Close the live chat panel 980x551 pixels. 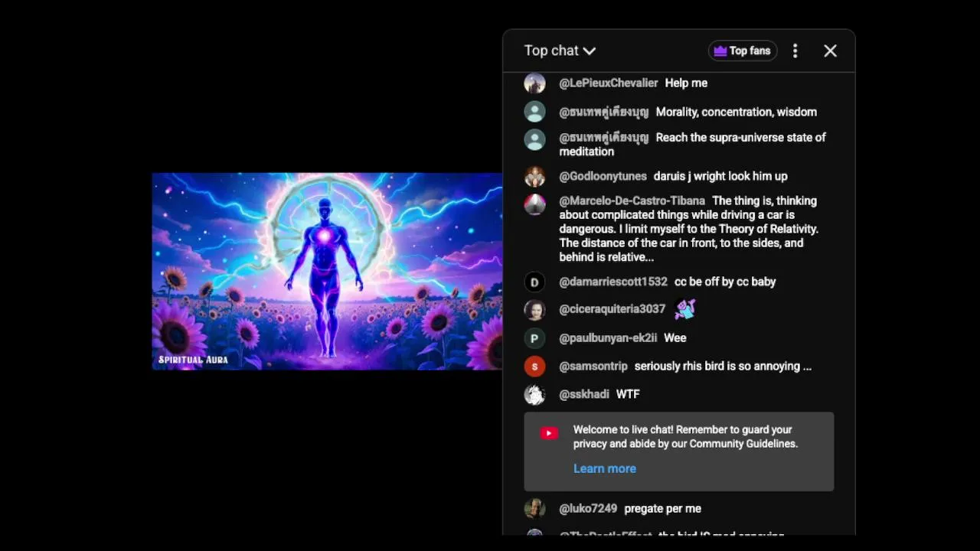(x=830, y=51)
